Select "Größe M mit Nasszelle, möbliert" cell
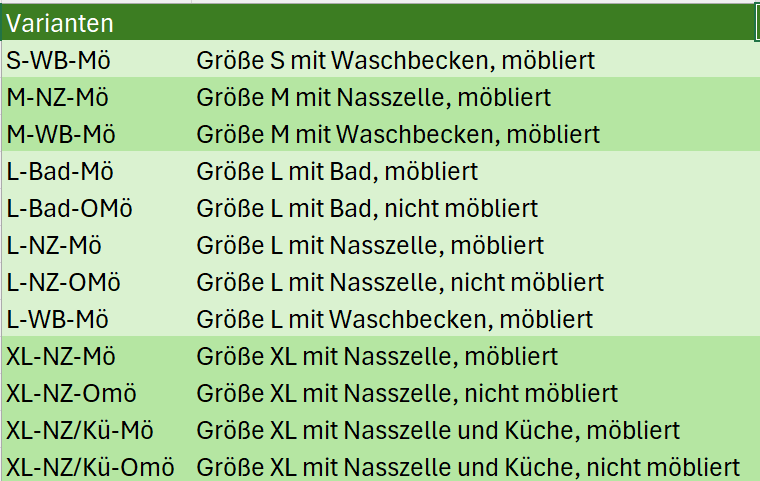The height and width of the screenshot is (481, 760). 373,97
